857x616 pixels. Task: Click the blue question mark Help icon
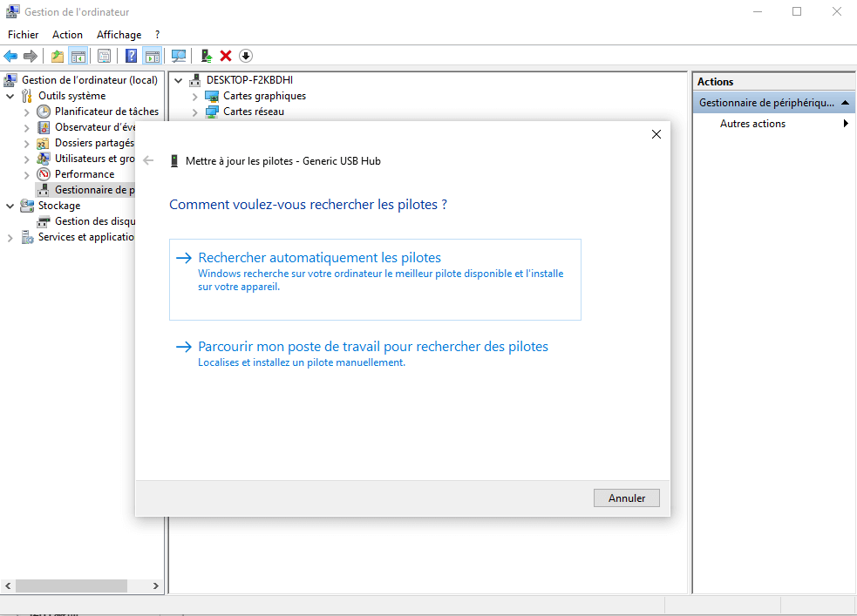pyautogui.click(x=131, y=56)
